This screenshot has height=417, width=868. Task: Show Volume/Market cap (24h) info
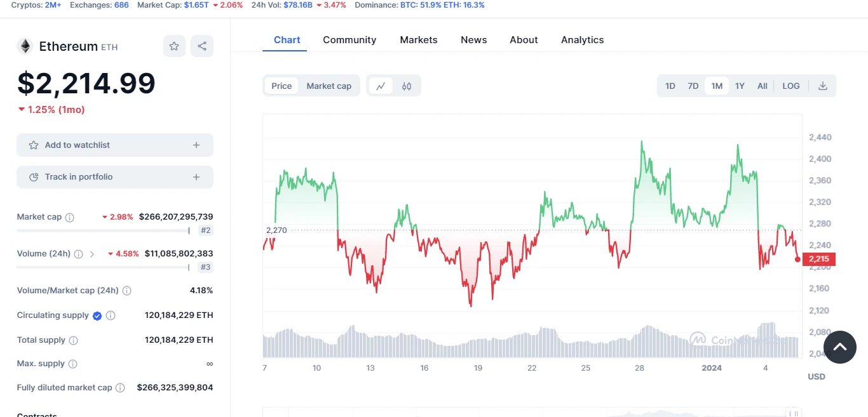point(126,291)
